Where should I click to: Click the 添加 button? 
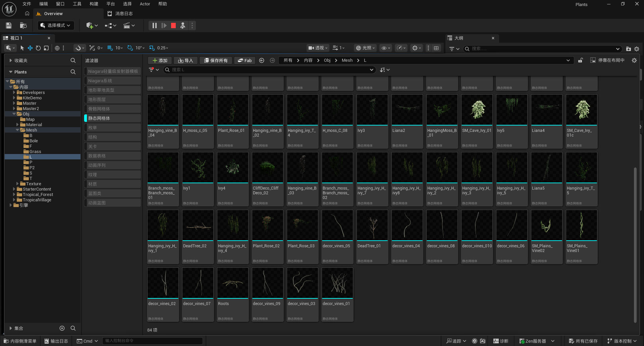coord(160,60)
